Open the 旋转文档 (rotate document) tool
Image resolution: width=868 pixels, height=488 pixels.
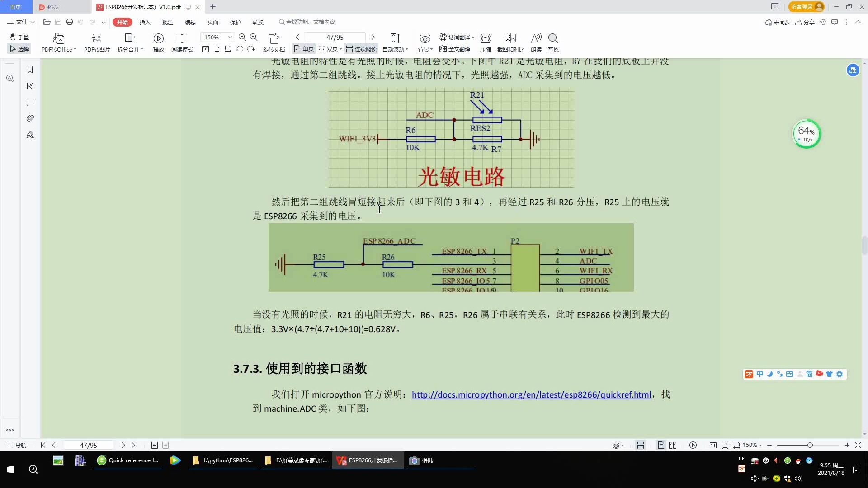click(274, 42)
